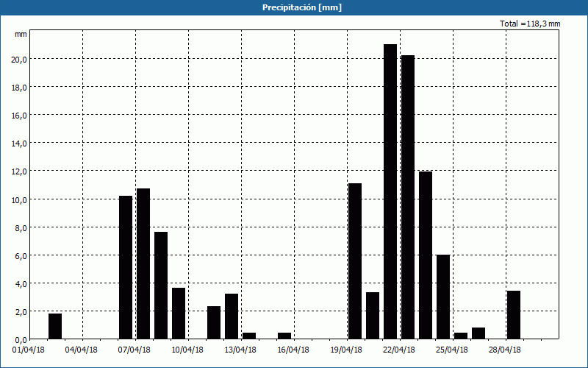Click the 0,0 y-axis label
The height and width of the screenshot is (368, 588).
tap(21, 339)
